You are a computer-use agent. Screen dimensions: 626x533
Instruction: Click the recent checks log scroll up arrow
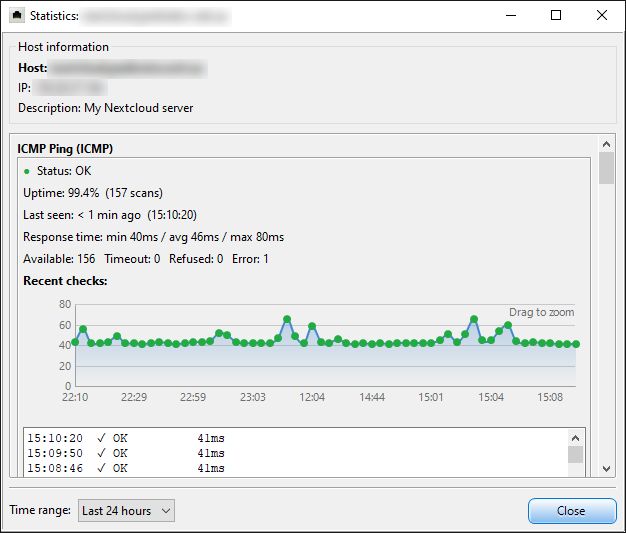575,438
